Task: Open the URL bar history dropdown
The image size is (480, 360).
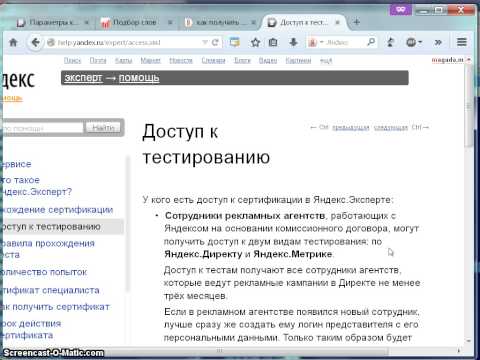Action: pyautogui.click(x=205, y=42)
